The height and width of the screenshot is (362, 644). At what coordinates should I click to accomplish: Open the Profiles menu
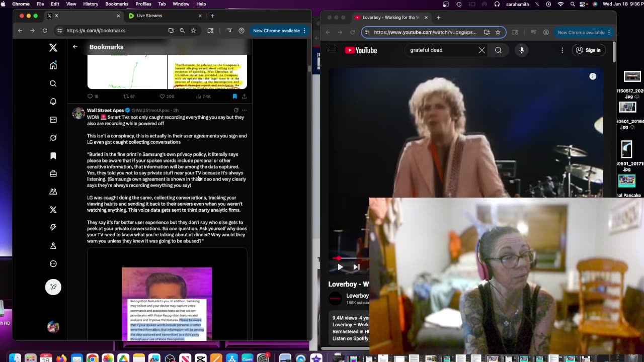tap(143, 4)
